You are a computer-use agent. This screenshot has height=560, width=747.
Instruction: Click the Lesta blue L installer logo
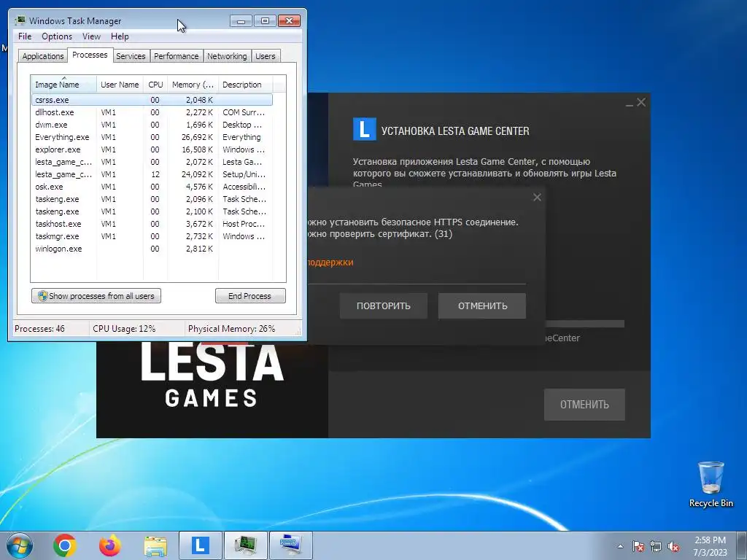(x=365, y=129)
